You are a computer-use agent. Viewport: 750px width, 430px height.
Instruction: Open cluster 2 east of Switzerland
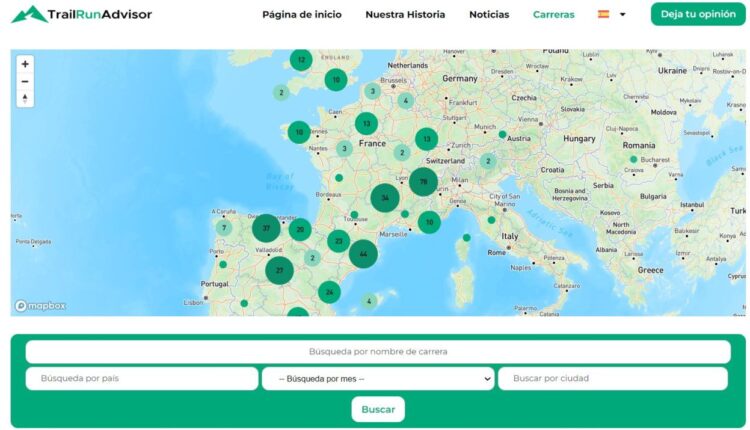[488, 161]
